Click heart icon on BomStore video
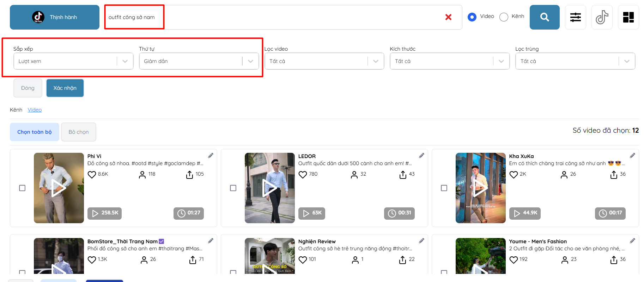The height and width of the screenshot is (282, 644). click(x=92, y=260)
